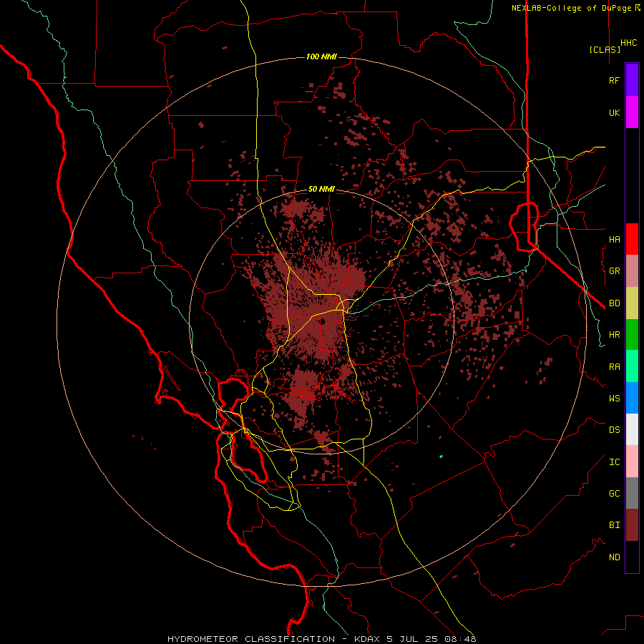Screen dimensions: 644x644
Task: Choose the WS blue legend swatch
Action: point(632,398)
